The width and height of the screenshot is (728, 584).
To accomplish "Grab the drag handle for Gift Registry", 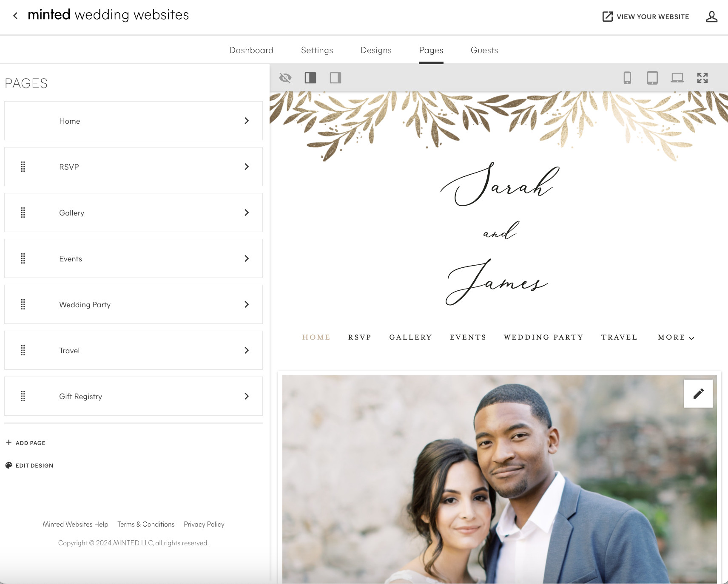I will point(23,396).
